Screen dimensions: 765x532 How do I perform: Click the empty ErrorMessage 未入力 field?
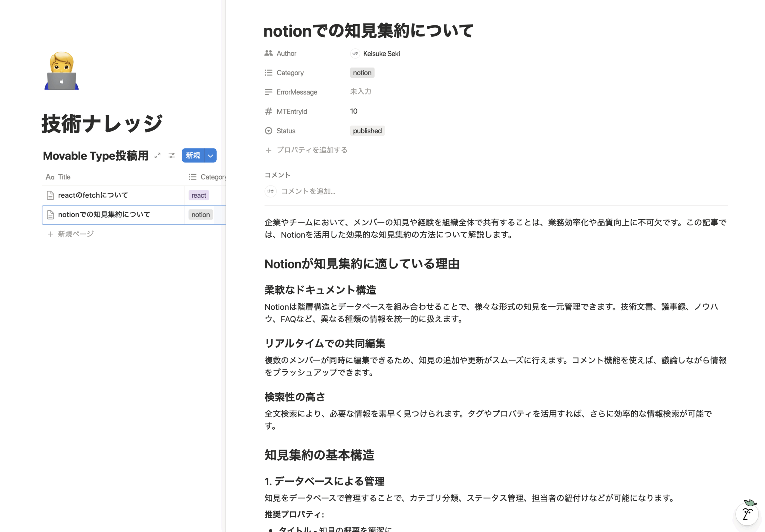pyautogui.click(x=360, y=92)
